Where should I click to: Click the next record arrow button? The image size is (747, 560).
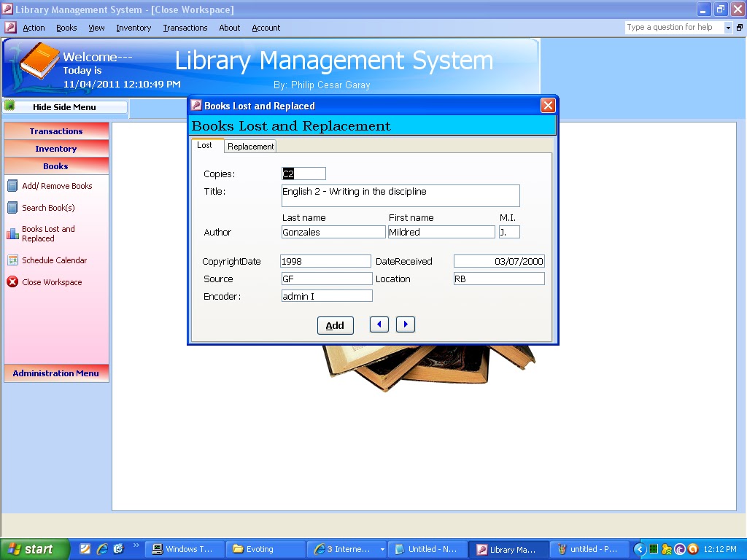click(x=406, y=324)
